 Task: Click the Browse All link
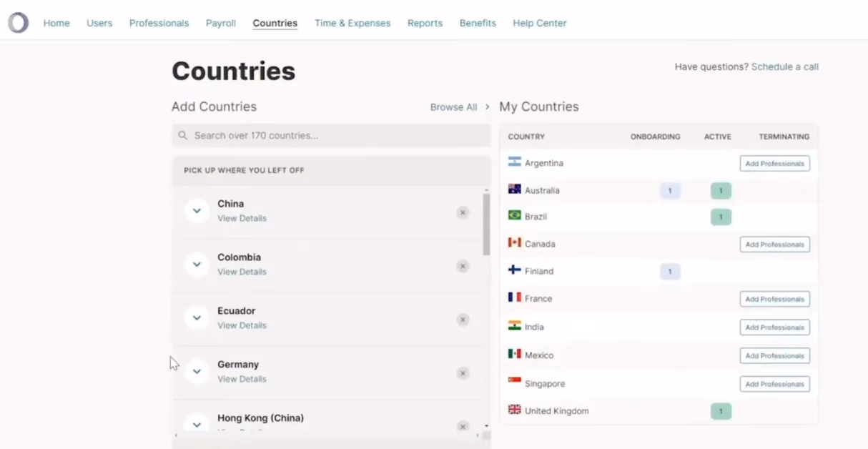coord(453,107)
